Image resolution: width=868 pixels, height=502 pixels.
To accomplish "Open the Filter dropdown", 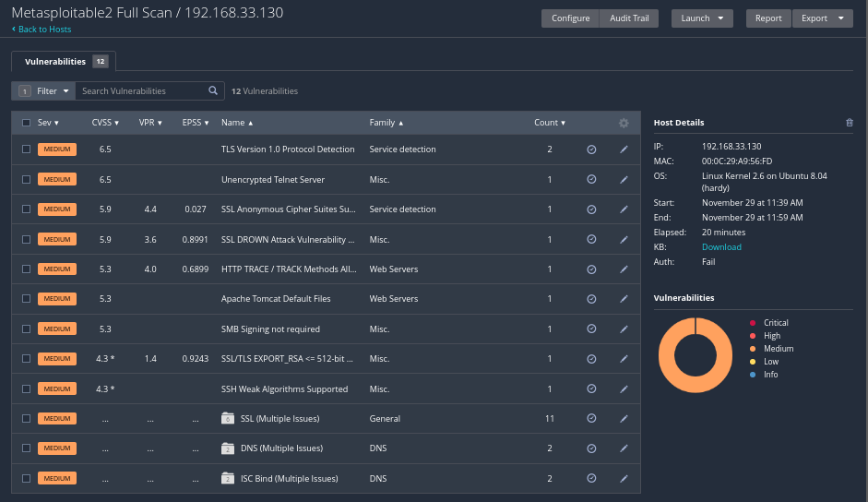I will pos(41,91).
